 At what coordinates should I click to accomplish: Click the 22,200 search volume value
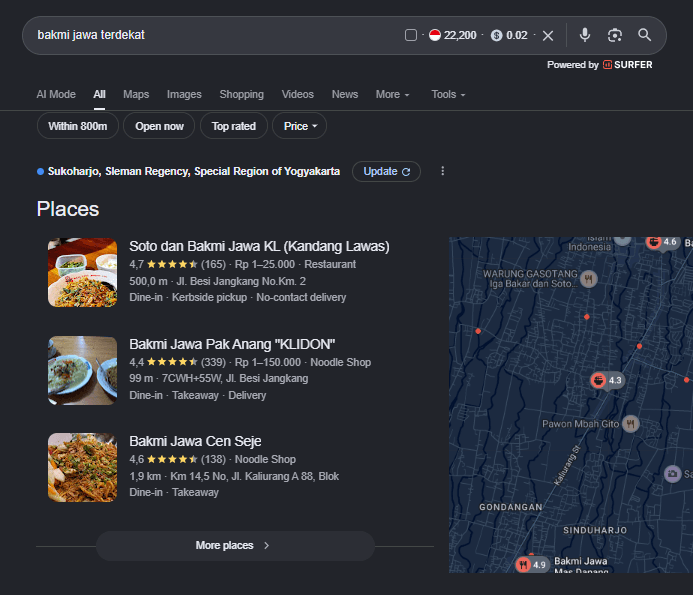460,35
